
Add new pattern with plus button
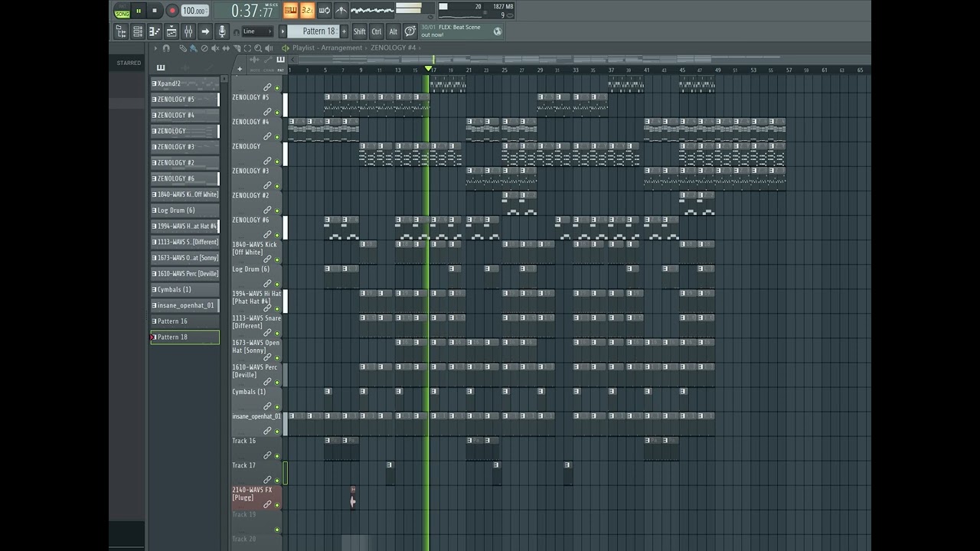tap(344, 31)
